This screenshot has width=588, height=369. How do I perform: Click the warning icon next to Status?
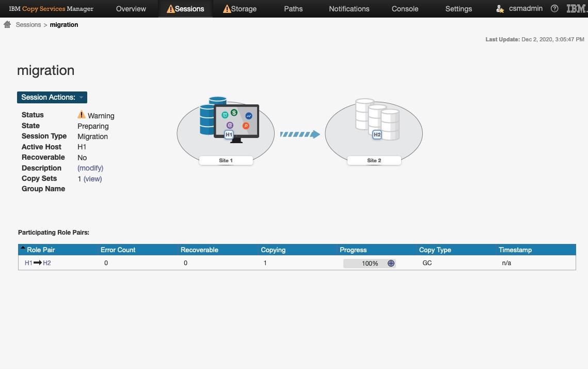81,115
